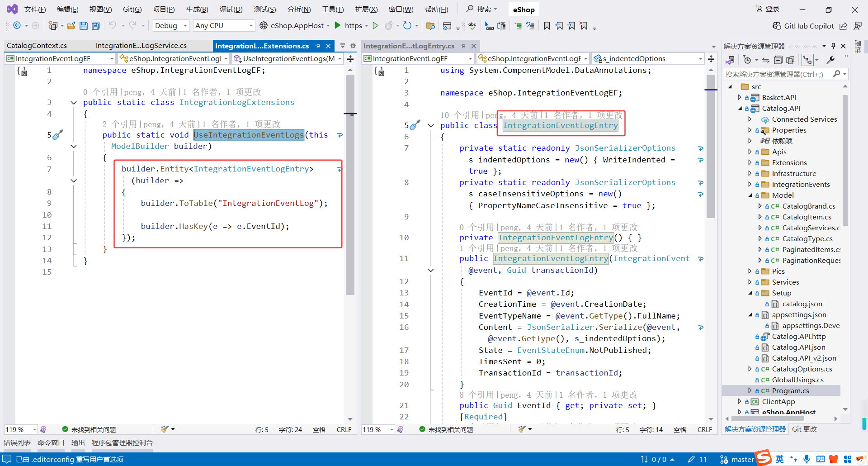Click the Hot Reload flame icon
The image size is (868, 466).
pyautogui.click(x=388, y=26)
